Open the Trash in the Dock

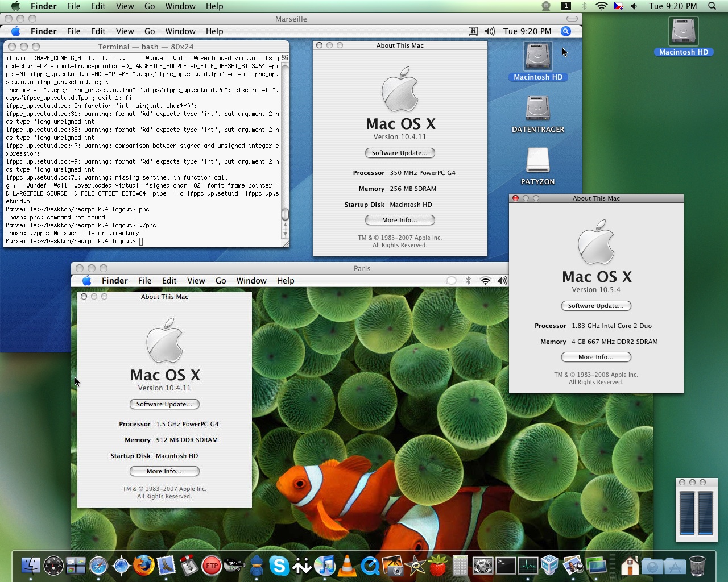click(697, 566)
